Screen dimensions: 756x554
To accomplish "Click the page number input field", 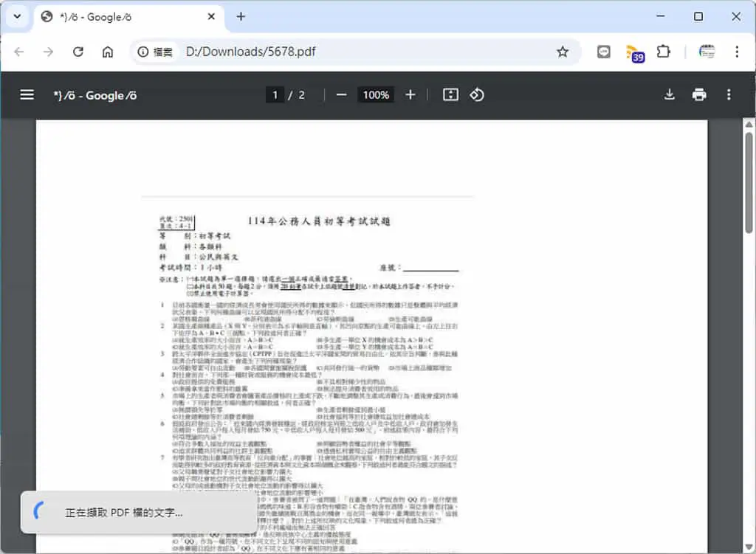I will tap(275, 95).
